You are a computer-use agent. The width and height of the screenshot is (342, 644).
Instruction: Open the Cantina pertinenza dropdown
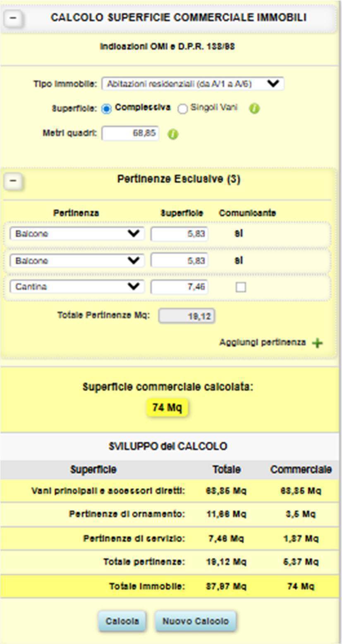point(77,286)
